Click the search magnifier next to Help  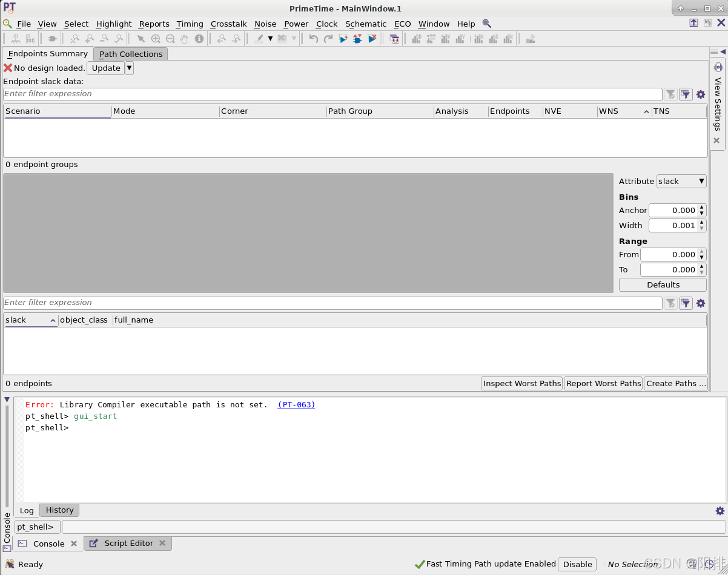pyautogui.click(x=487, y=24)
